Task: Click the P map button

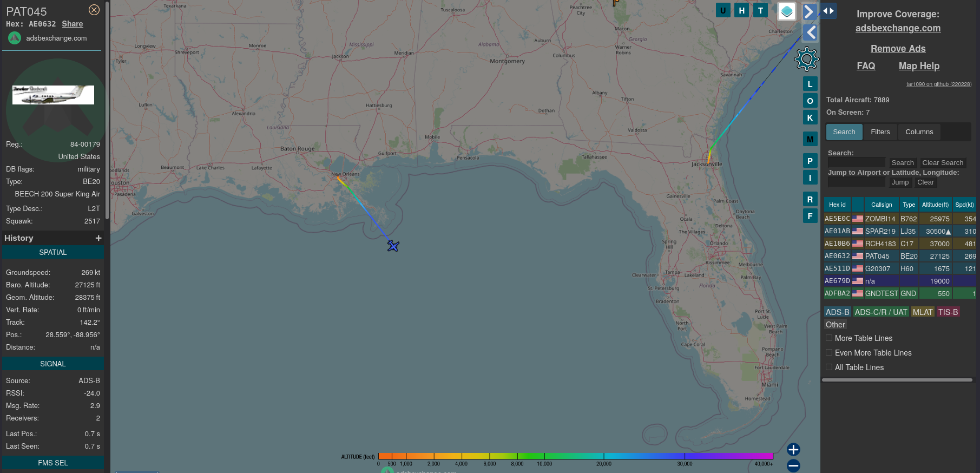Action: pos(810,161)
